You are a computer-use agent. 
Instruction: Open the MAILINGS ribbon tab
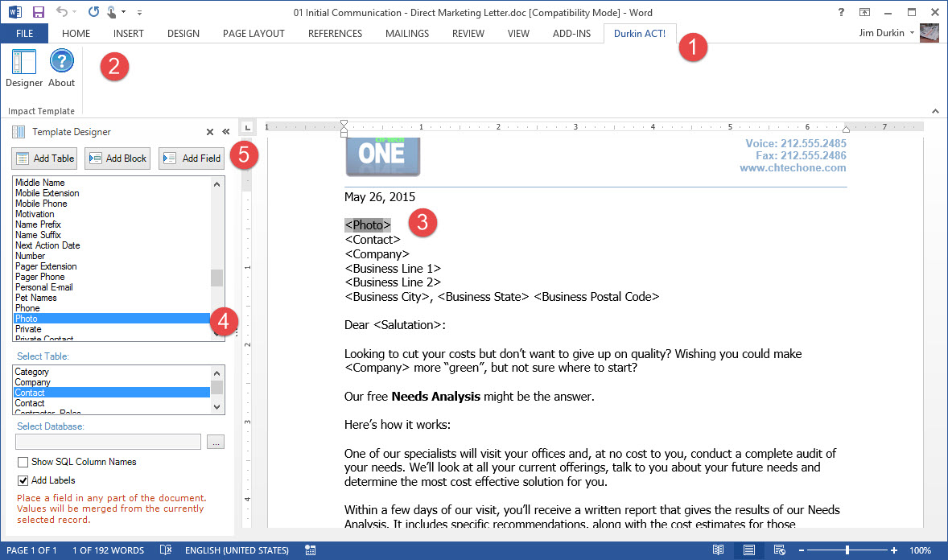(x=406, y=33)
